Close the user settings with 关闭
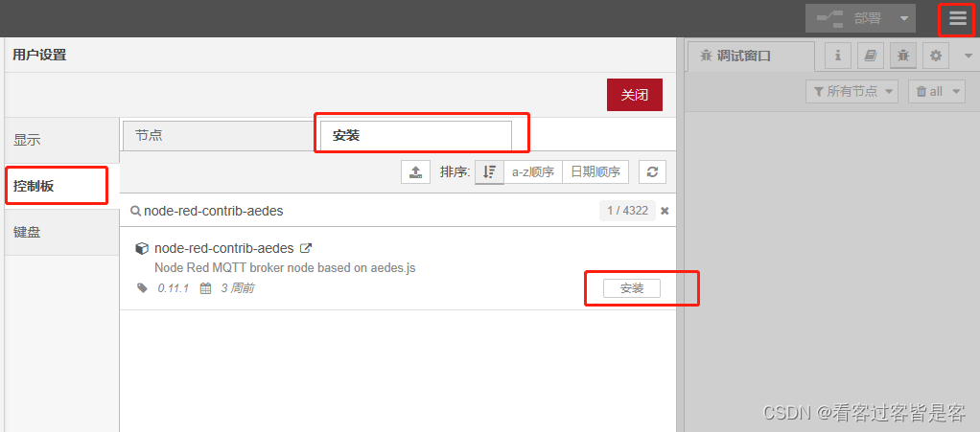980x432 pixels. (x=635, y=96)
